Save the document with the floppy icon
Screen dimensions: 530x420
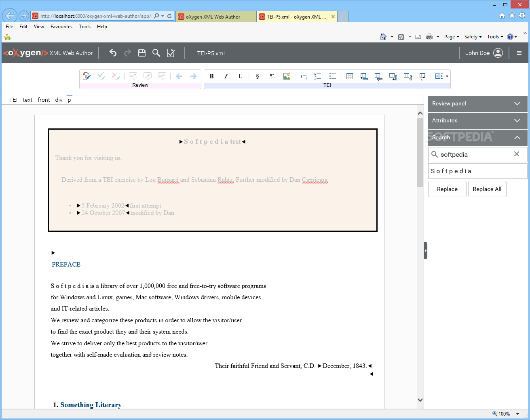coord(142,53)
